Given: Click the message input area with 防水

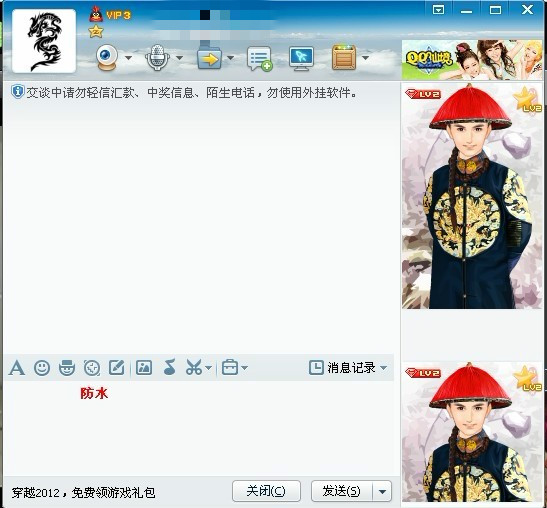Looking at the screenshot, I should pyautogui.click(x=199, y=428).
